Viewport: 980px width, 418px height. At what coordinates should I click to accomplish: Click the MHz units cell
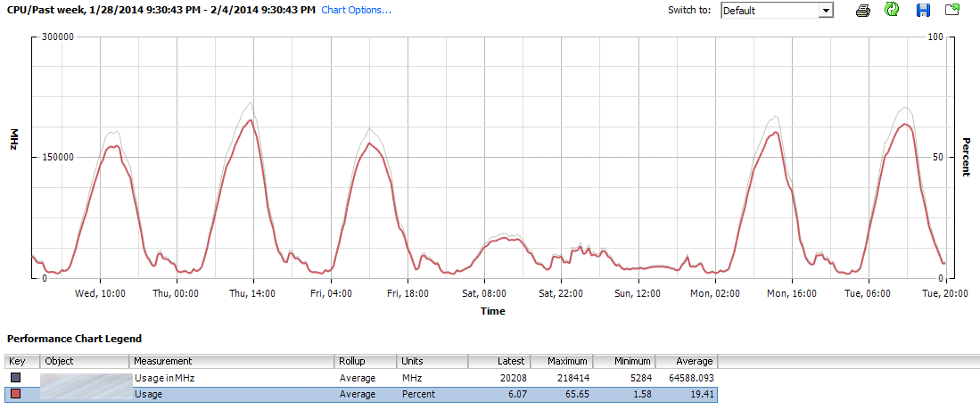click(412, 378)
